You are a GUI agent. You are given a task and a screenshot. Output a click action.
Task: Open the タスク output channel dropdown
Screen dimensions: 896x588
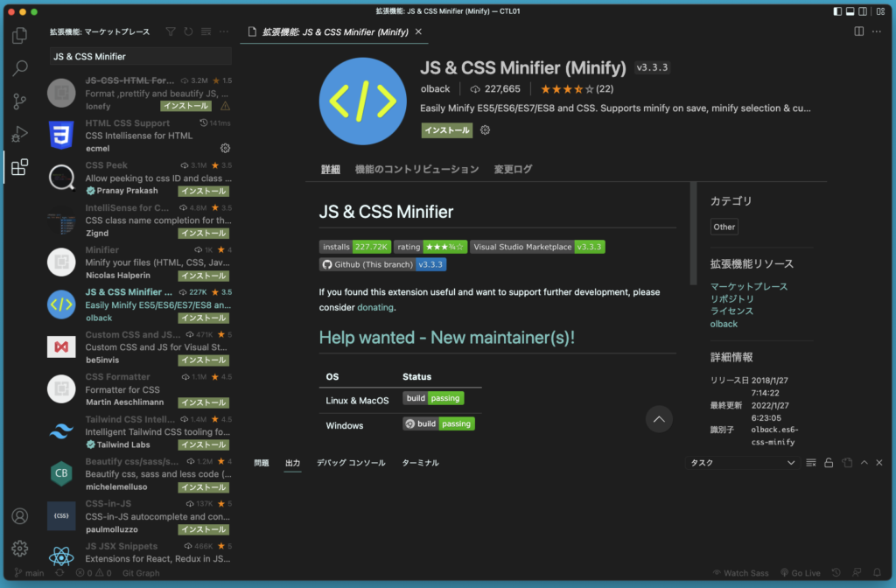pos(742,463)
